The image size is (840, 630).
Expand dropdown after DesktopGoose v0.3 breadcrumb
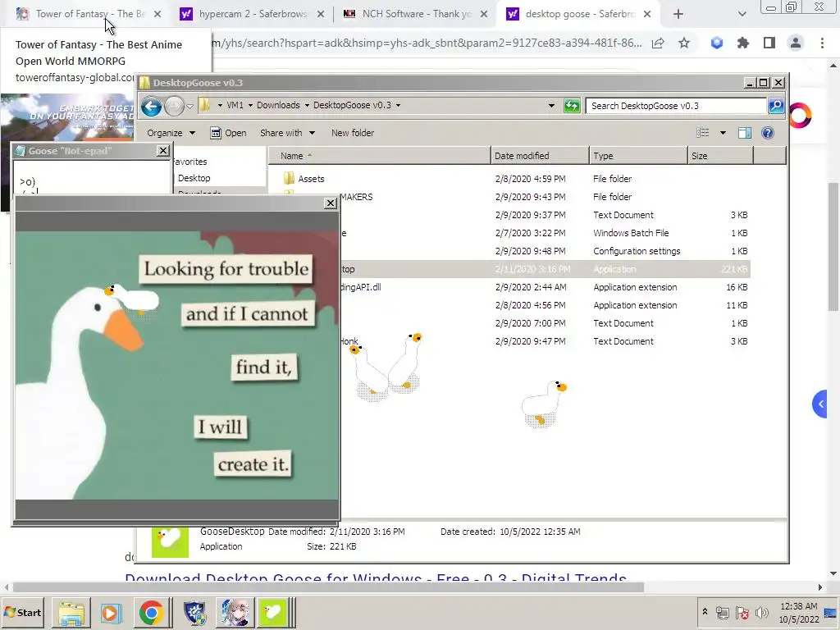click(398, 105)
